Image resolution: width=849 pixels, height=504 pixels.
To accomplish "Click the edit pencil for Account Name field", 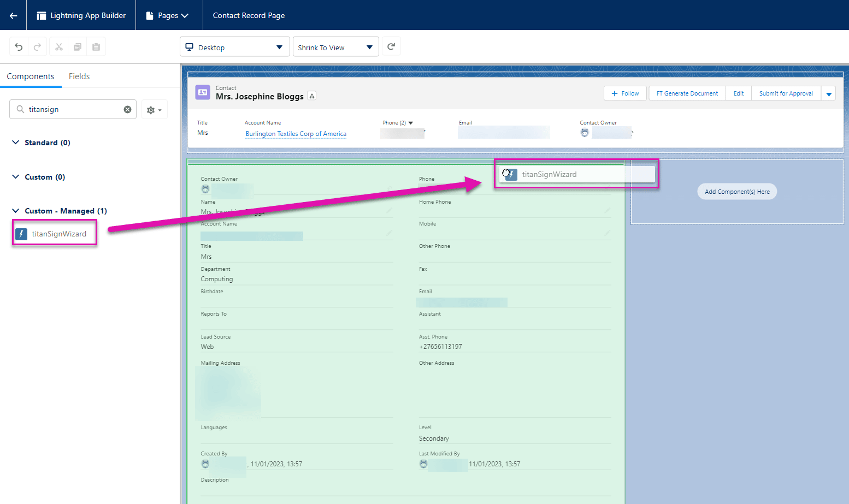I will pos(389,233).
